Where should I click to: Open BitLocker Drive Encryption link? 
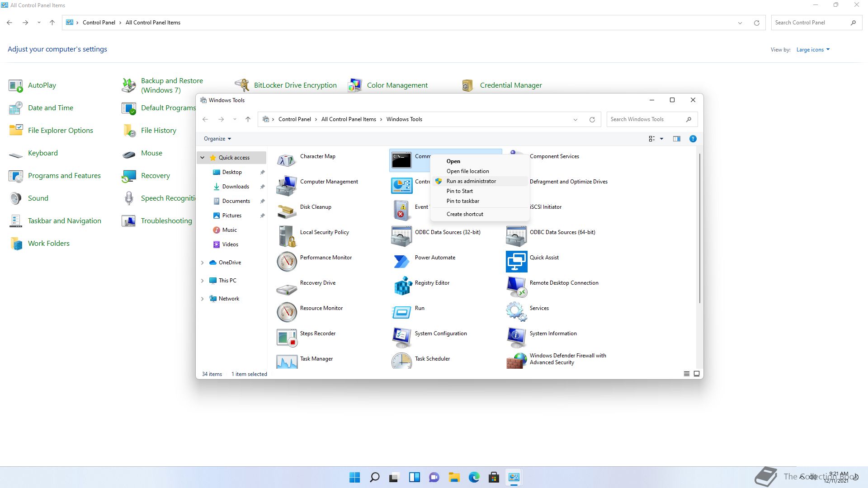(295, 85)
